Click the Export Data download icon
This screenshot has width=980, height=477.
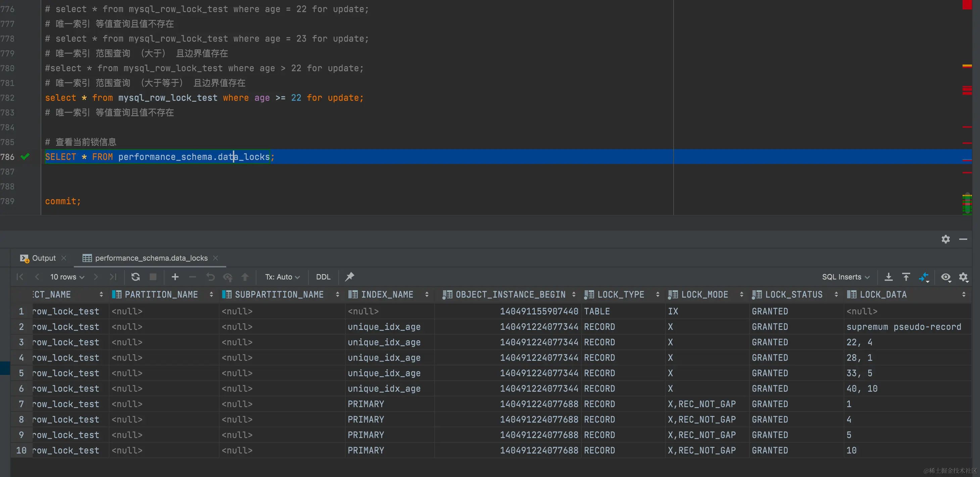tap(888, 277)
